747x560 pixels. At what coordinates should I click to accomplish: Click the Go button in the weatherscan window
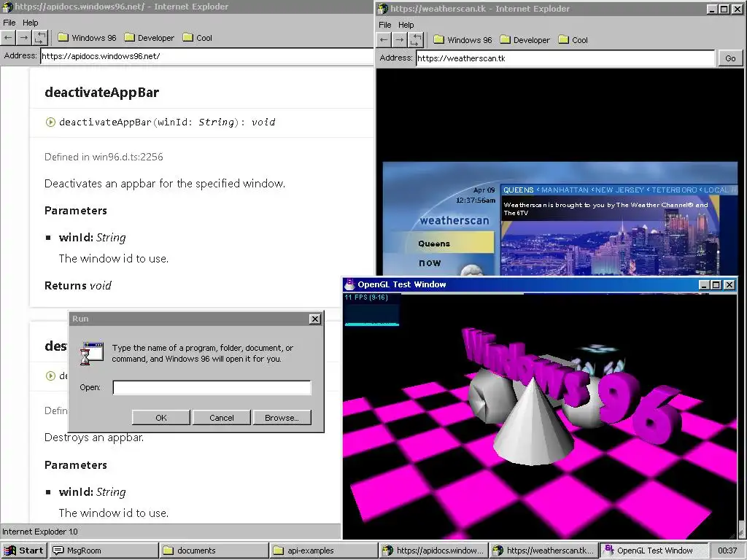[x=730, y=58]
